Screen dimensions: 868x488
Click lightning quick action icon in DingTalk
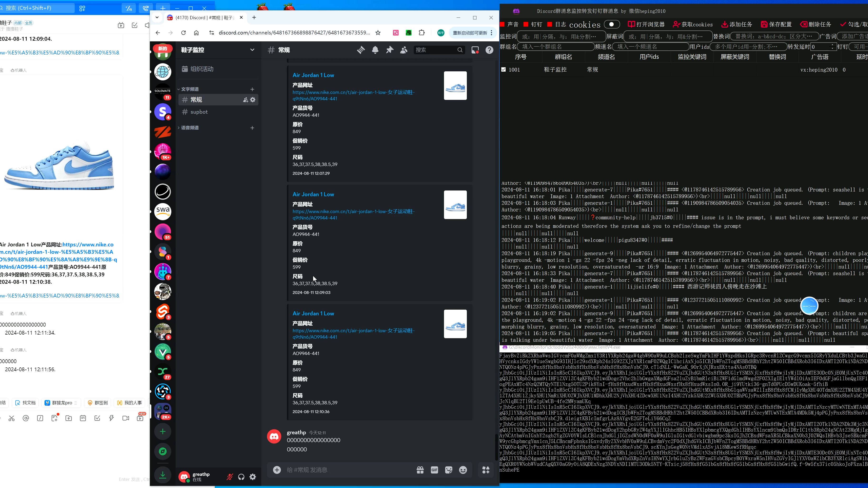(x=112, y=418)
